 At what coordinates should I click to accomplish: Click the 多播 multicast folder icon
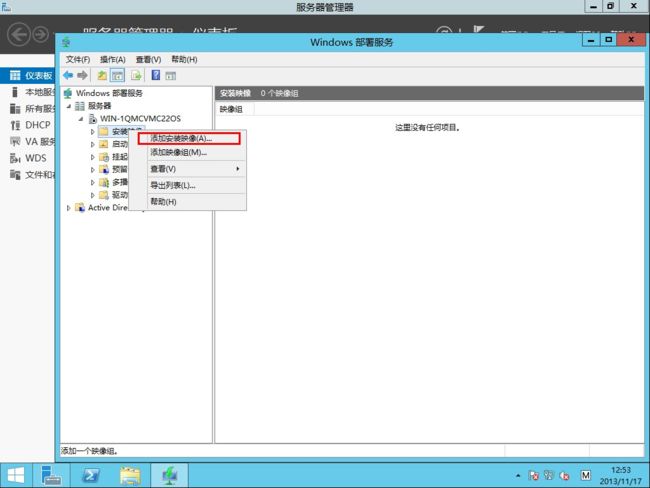point(104,182)
